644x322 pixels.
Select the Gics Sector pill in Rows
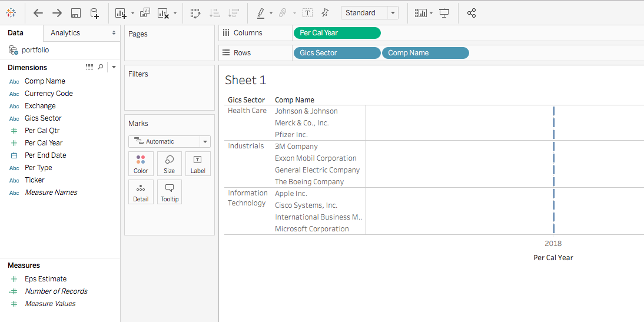pos(336,53)
